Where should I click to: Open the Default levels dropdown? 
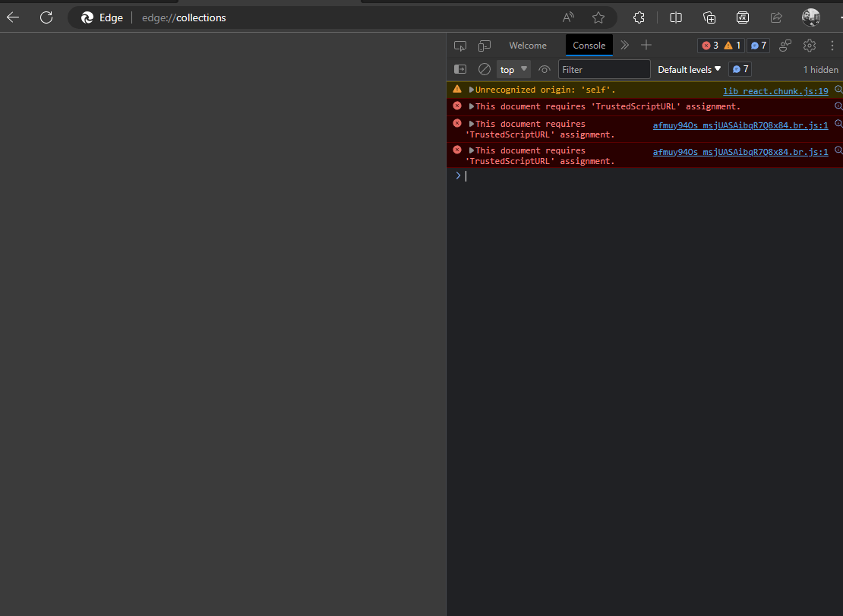click(690, 69)
